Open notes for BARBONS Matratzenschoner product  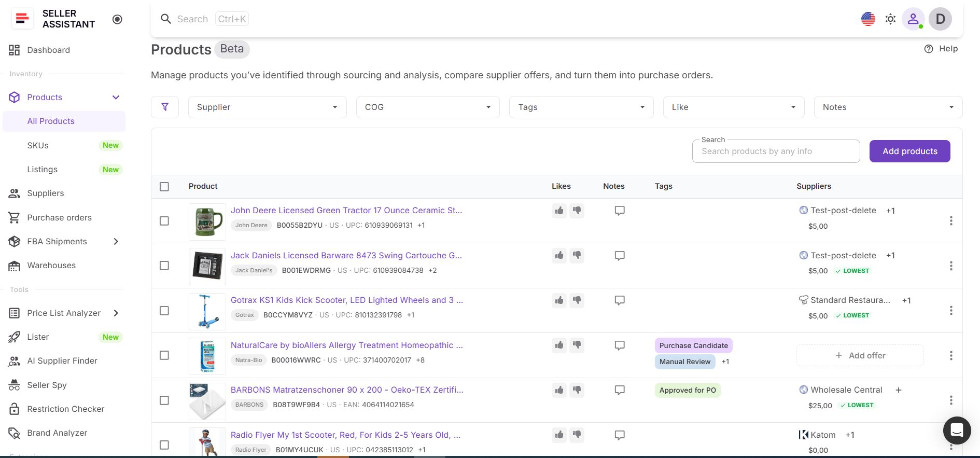(x=620, y=390)
